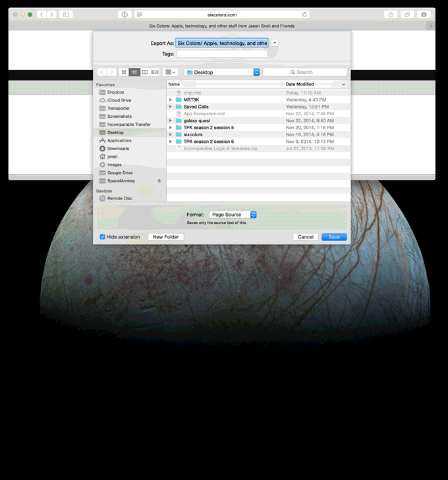
Task: Expand the galaxy quest folder
Action: (171, 120)
